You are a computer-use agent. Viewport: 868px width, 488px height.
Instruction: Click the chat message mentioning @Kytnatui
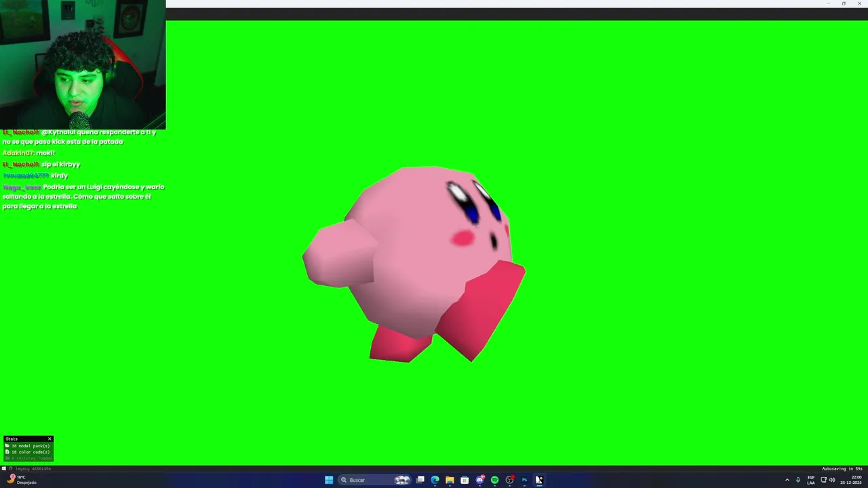pyautogui.click(x=80, y=137)
